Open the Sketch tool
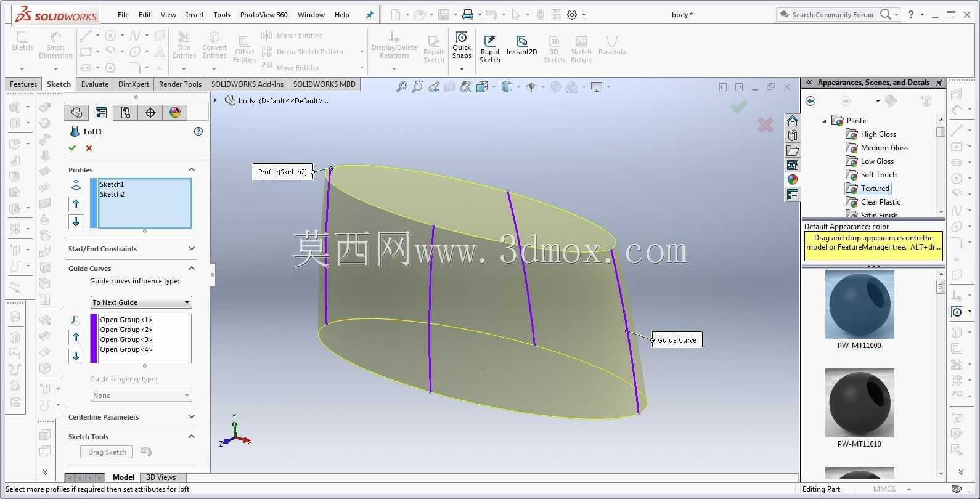 (22, 42)
